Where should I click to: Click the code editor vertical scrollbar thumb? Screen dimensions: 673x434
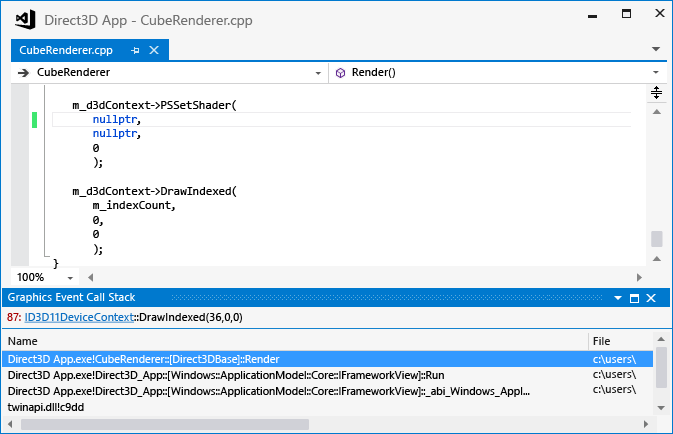(x=656, y=239)
